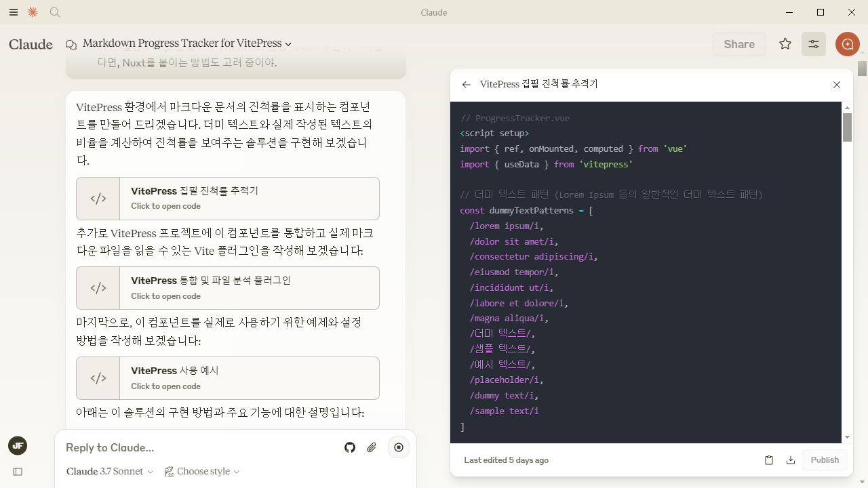
Task: Click the chat page scrollbar thumb
Action: click(x=863, y=68)
